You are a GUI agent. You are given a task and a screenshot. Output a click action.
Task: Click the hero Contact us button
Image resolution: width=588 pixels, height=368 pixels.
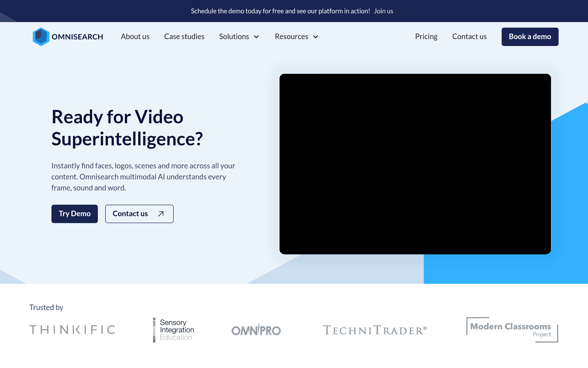click(139, 214)
